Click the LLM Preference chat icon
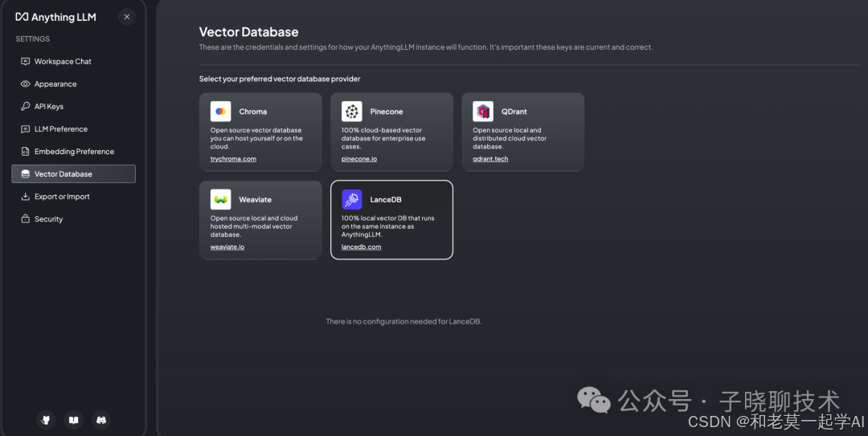868x436 pixels. point(26,129)
